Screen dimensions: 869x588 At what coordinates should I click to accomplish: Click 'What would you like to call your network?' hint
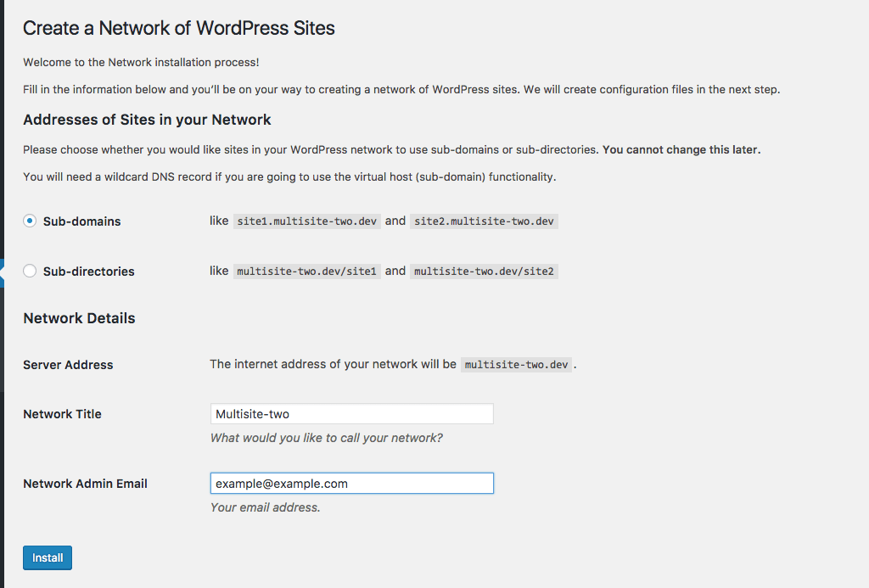[327, 438]
